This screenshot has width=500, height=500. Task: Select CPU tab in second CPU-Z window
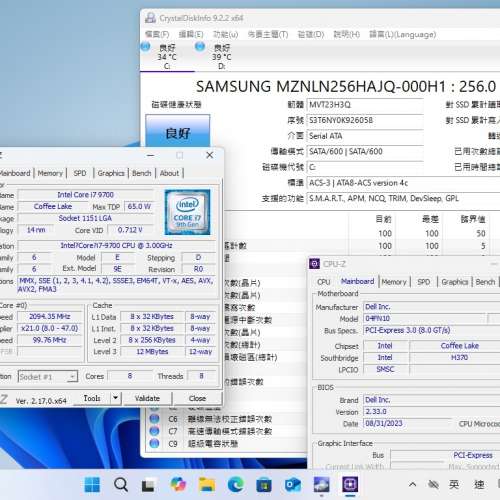pyautogui.click(x=324, y=282)
